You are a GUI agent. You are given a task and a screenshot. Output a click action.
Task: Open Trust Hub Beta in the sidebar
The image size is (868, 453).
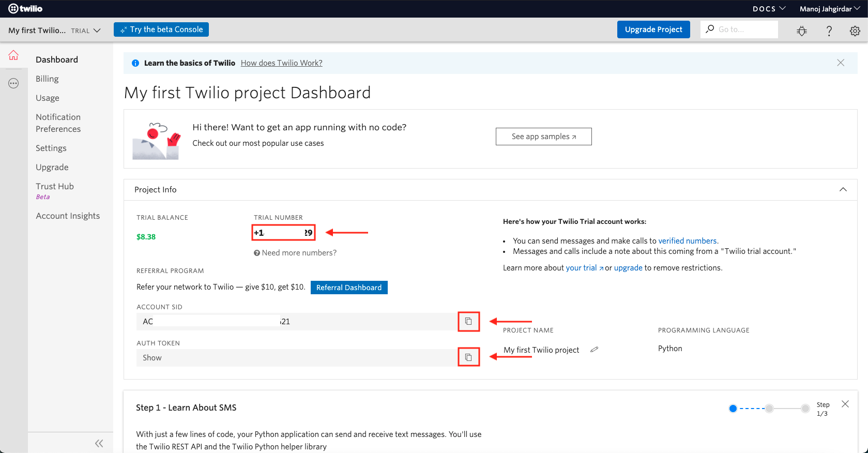[55, 190]
